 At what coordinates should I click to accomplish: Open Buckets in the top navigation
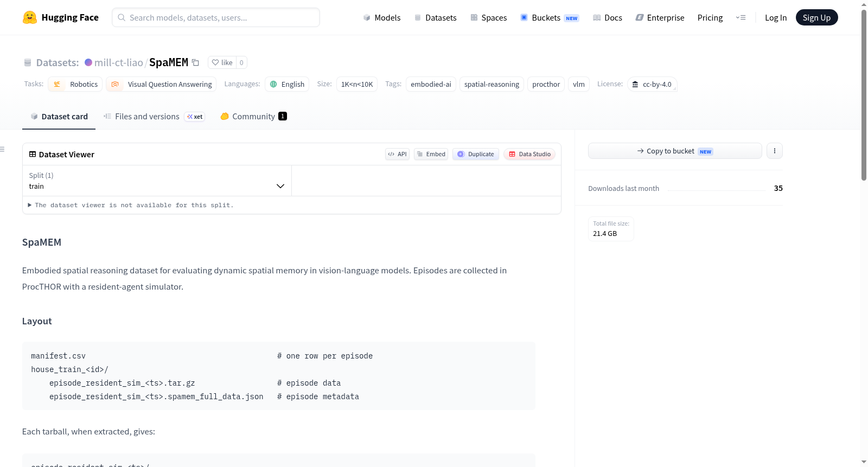(x=550, y=17)
